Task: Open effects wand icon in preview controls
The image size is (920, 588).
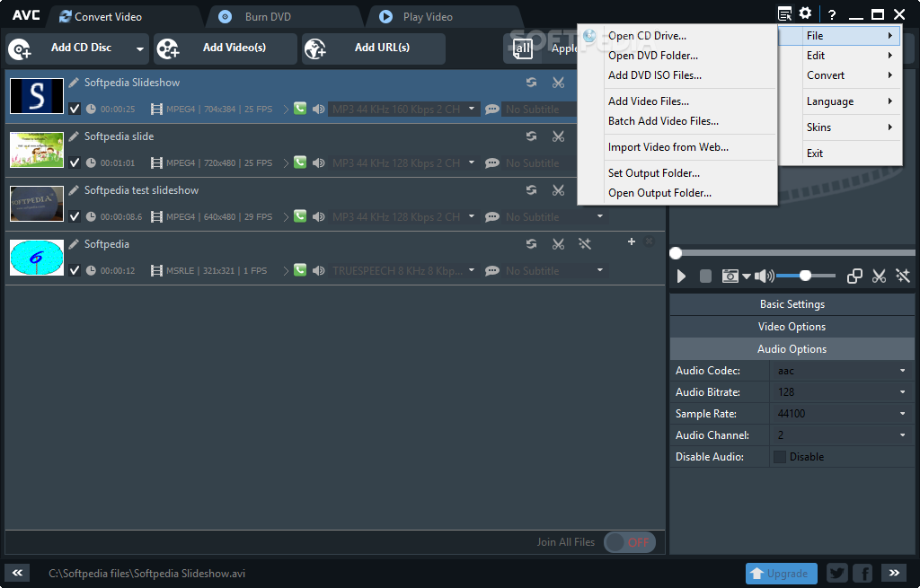Action: [x=903, y=276]
